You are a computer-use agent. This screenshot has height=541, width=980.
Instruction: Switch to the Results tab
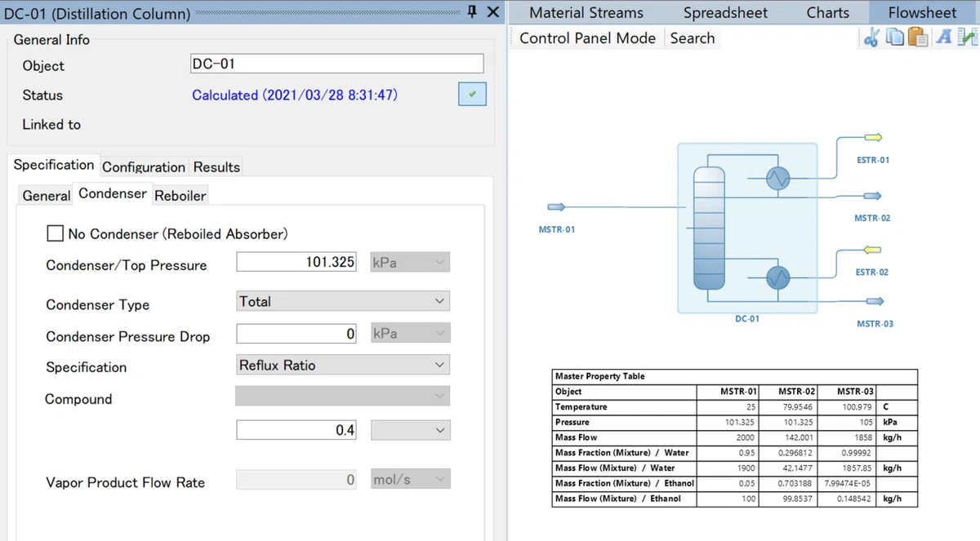point(216,166)
